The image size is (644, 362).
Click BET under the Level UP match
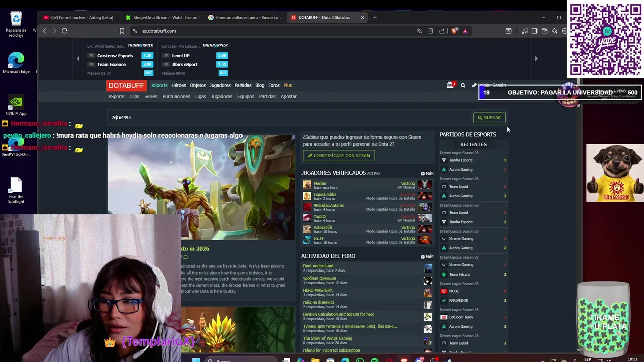point(223,73)
